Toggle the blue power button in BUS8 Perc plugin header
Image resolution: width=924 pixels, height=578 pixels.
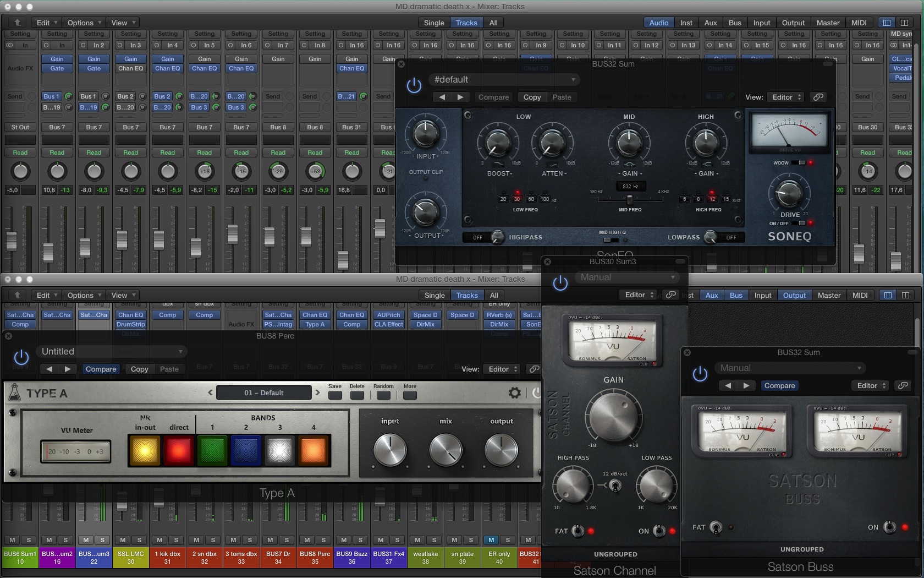click(21, 358)
